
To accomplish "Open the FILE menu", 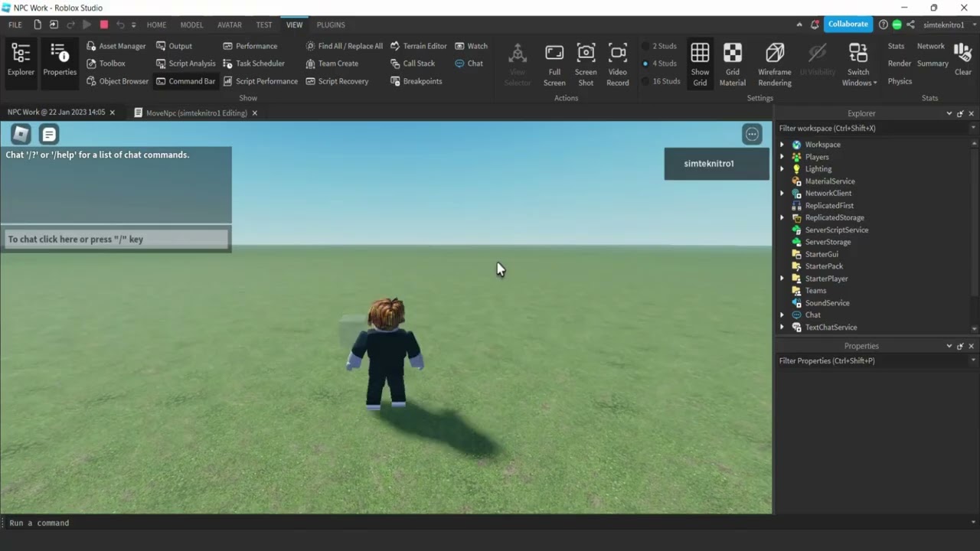I will point(15,24).
